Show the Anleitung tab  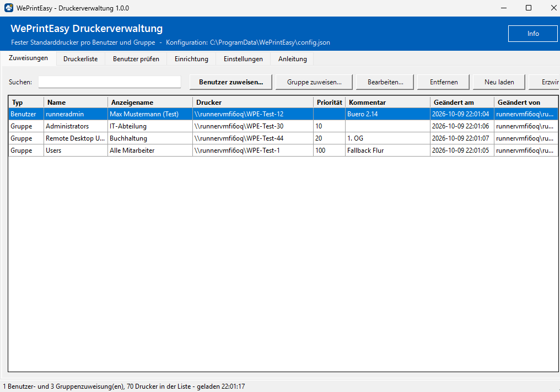click(293, 59)
